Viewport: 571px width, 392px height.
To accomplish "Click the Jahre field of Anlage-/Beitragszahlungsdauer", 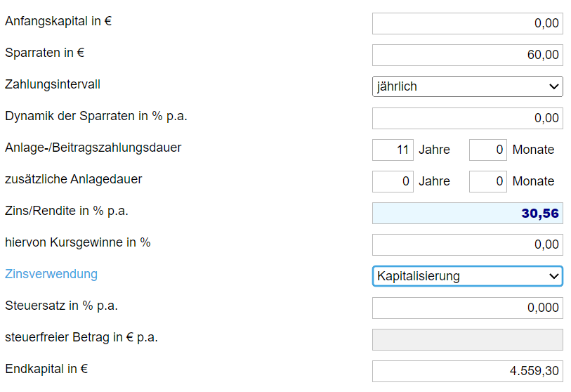I will click(x=393, y=150).
